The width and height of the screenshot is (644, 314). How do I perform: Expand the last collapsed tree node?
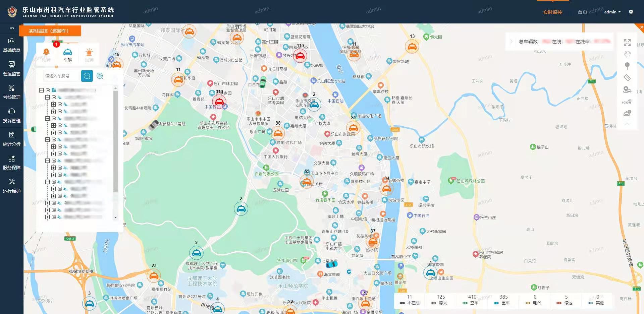pyautogui.click(x=47, y=217)
